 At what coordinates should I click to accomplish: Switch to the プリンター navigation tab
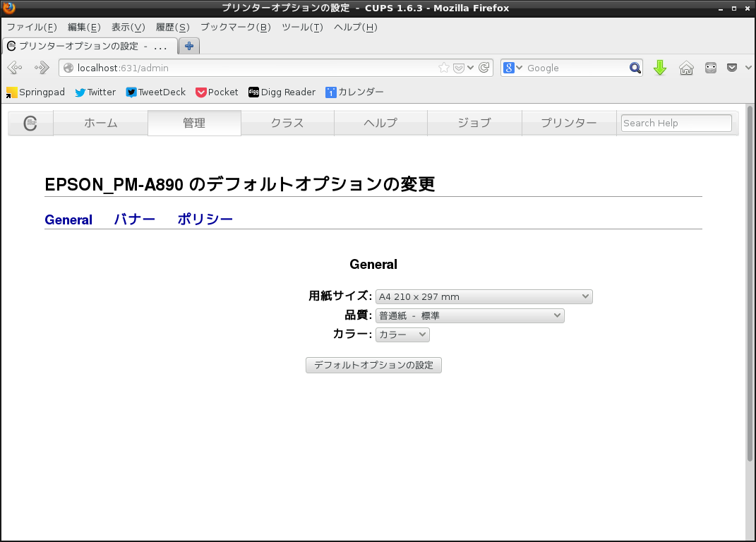click(x=569, y=124)
